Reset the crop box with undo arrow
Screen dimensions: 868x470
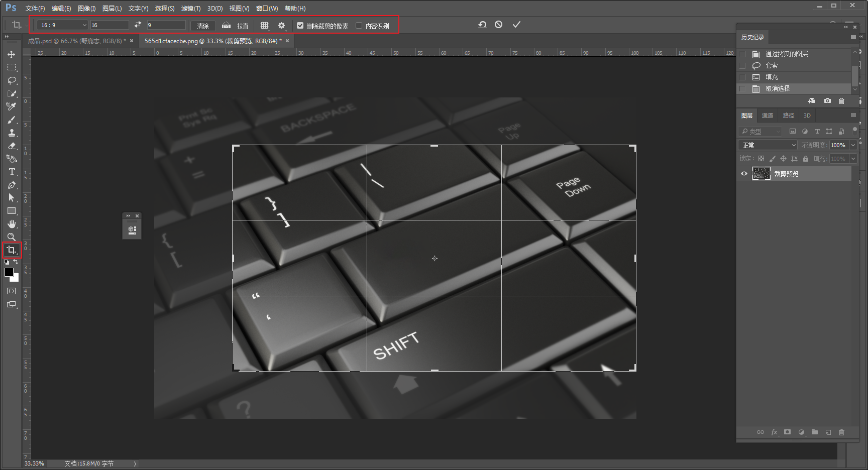click(x=482, y=24)
